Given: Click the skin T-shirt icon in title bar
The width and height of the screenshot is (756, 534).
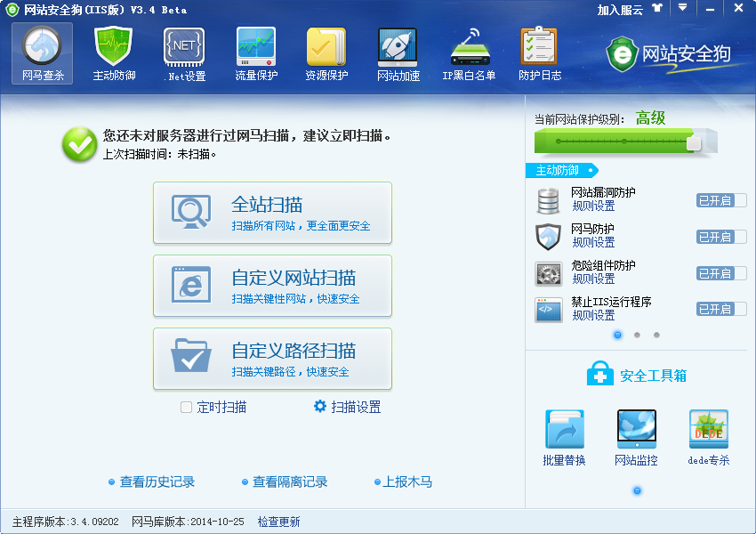Looking at the screenshot, I should click(657, 8).
